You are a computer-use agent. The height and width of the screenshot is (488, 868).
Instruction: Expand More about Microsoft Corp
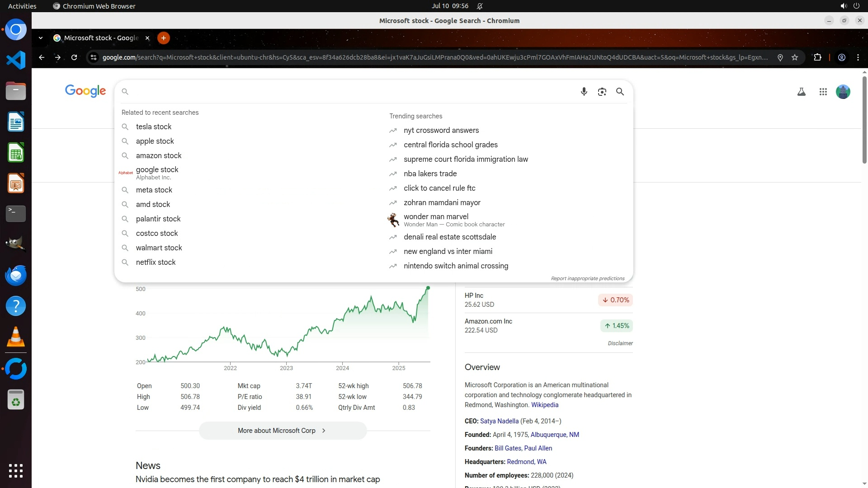(283, 431)
